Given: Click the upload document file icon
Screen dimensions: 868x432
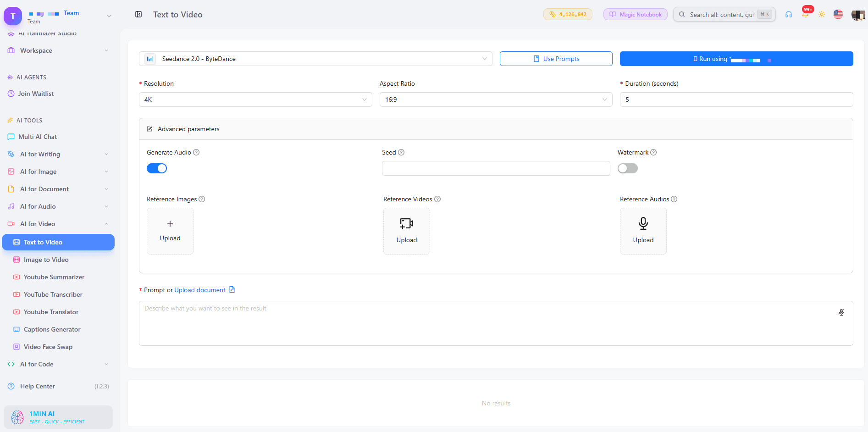Looking at the screenshot, I should coord(232,289).
